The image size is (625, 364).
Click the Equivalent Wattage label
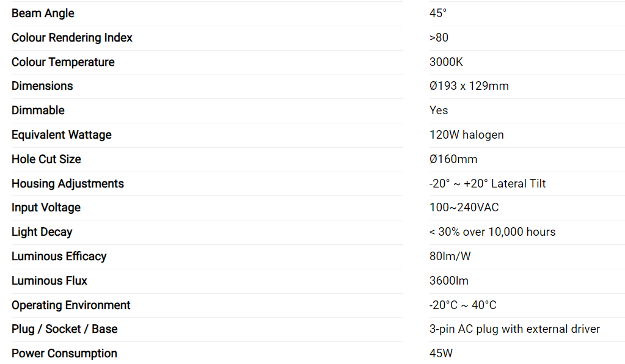tap(62, 135)
